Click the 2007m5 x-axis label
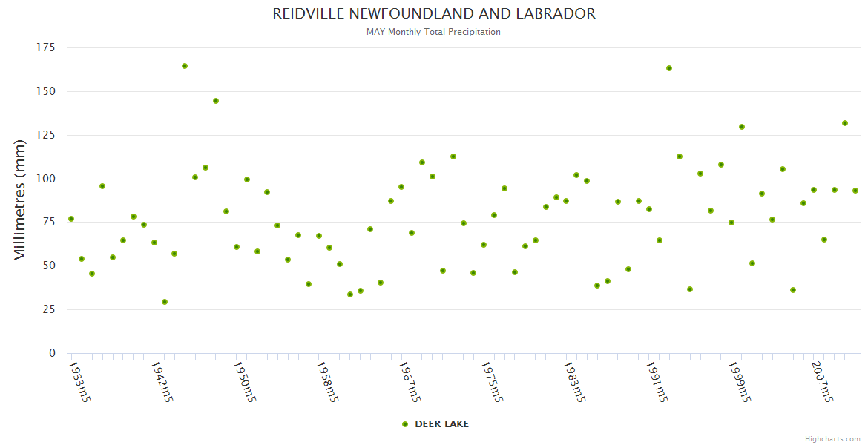The width and height of the screenshot is (868, 445). click(x=822, y=382)
